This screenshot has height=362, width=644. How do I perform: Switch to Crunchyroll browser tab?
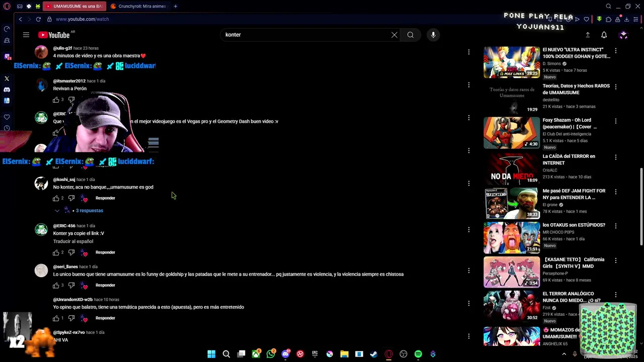point(138,6)
